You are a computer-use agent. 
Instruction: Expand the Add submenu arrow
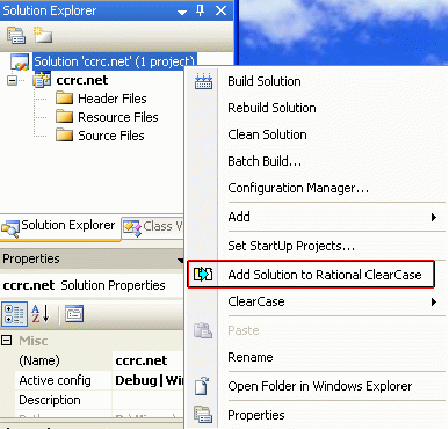coord(434,217)
